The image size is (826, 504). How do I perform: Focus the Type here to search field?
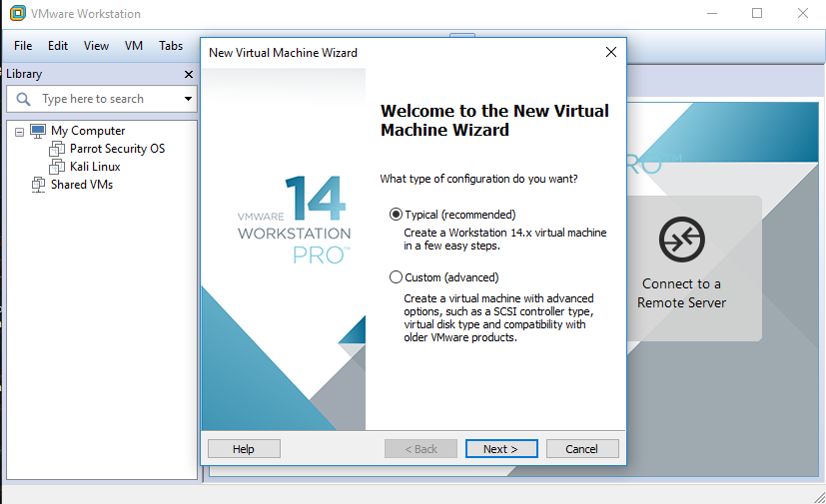102,99
